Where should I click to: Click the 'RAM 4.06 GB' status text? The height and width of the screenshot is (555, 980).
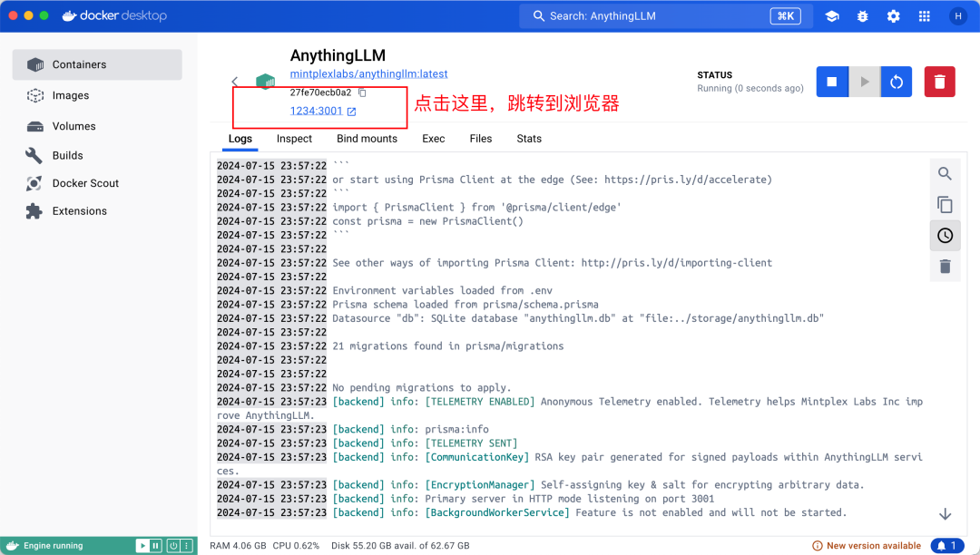click(x=238, y=546)
